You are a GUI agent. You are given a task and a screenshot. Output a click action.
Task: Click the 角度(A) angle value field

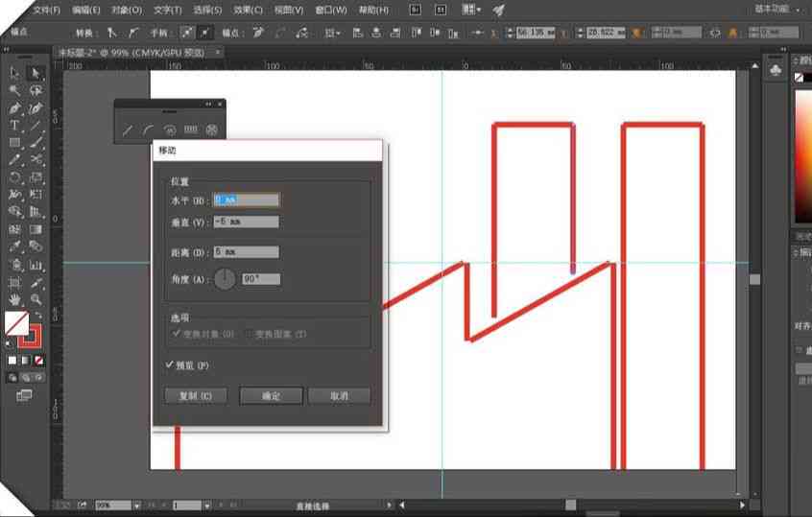coord(261,279)
